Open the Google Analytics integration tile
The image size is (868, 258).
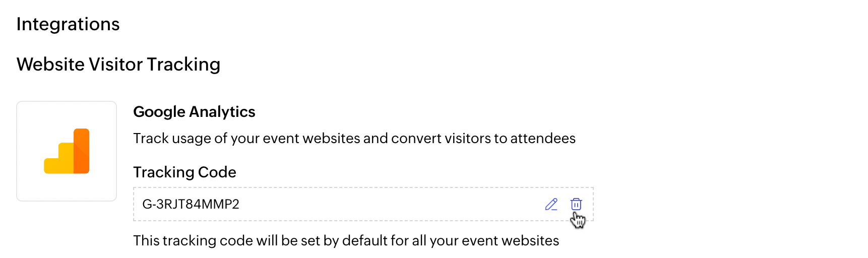pos(67,151)
